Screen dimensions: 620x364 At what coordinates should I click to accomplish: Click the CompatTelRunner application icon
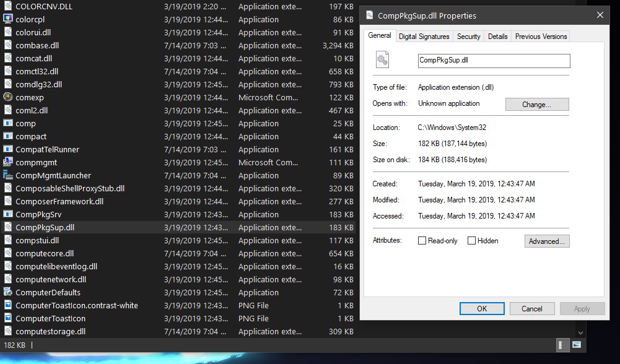[8, 149]
